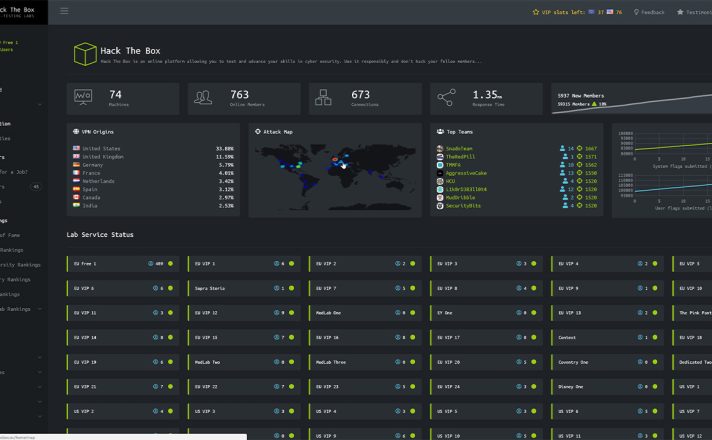Select the EY One lab row

coord(486,313)
